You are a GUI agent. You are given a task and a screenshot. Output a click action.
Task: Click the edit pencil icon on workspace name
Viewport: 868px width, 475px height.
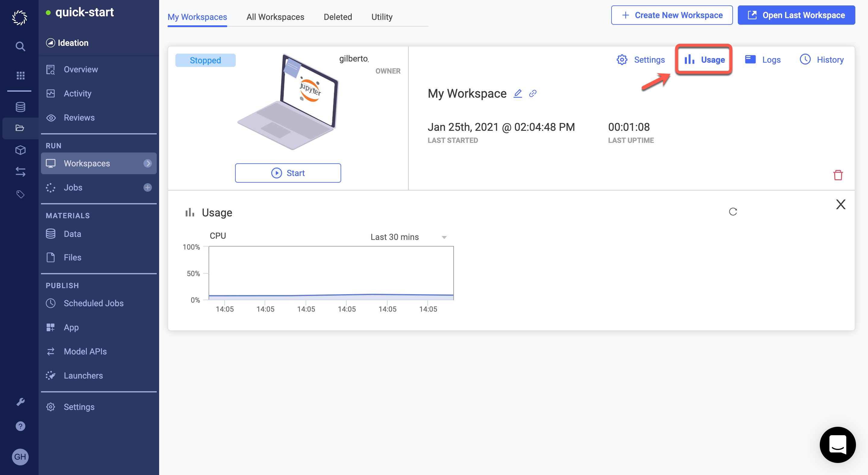point(518,93)
